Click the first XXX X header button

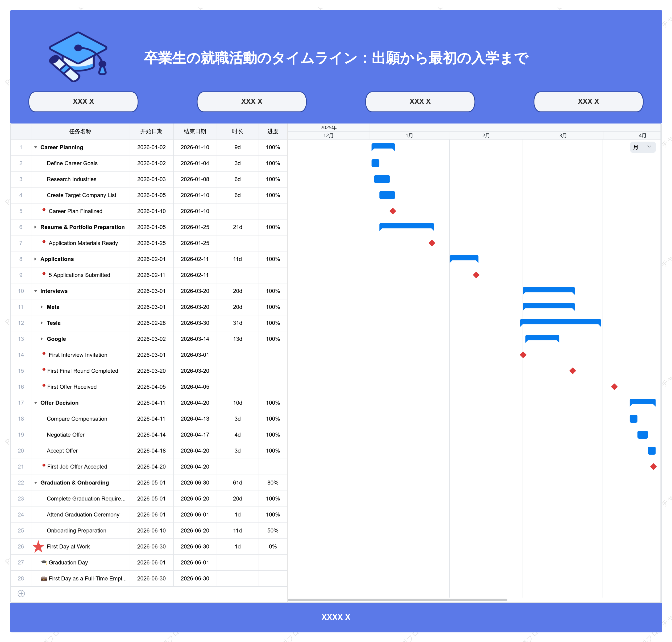click(83, 102)
